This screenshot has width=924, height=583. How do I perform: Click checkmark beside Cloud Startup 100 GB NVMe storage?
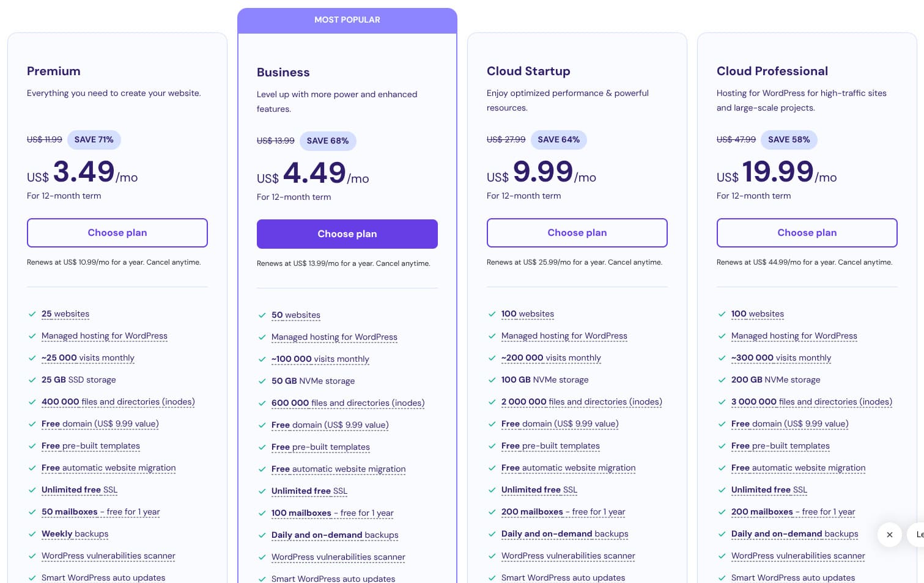[x=492, y=380]
